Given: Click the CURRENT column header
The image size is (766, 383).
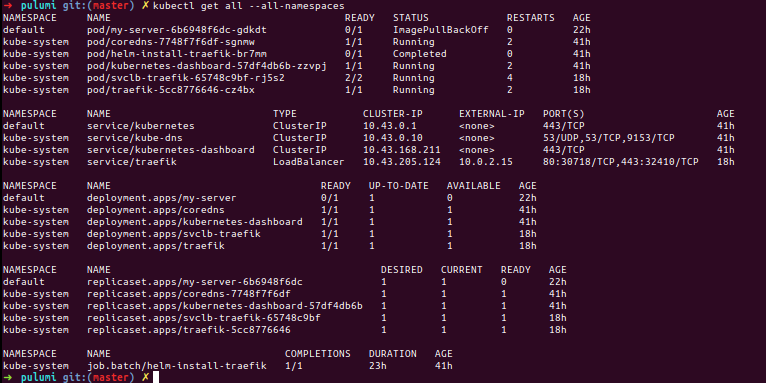Looking at the screenshot, I should pyautogui.click(x=462, y=270).
